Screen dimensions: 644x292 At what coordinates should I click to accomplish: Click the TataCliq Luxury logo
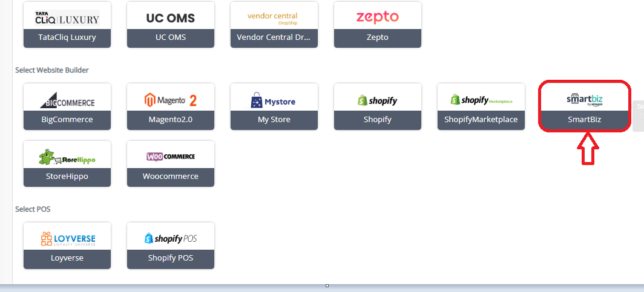pyautogui.click(x=67, y=18)
